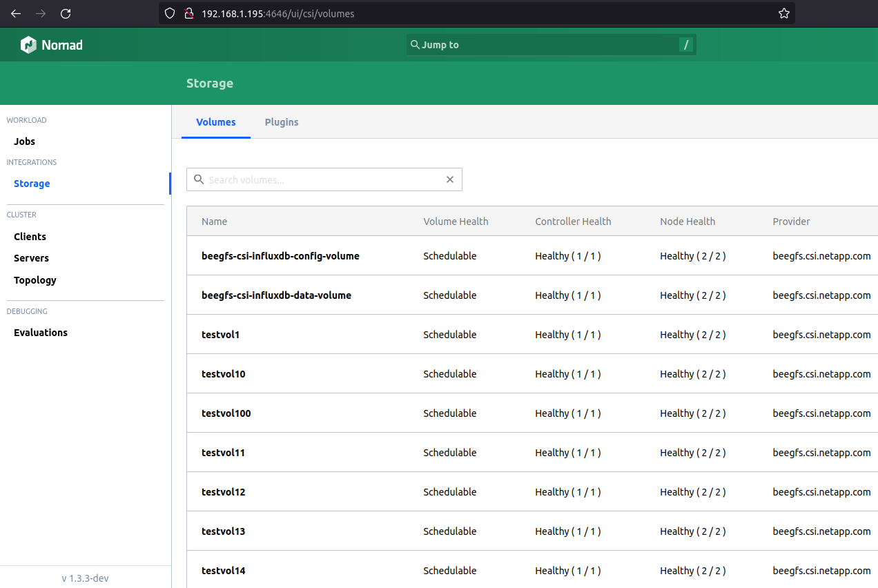Click the Nomad title link
Viewport: 878px width, 588px height.
pos(62,45)
